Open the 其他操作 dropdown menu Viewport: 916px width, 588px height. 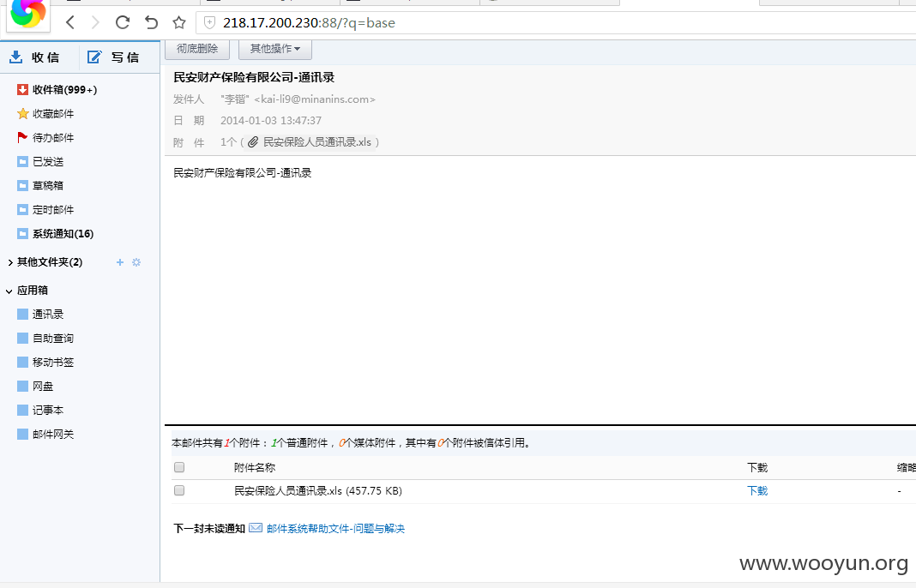(275, 49)
